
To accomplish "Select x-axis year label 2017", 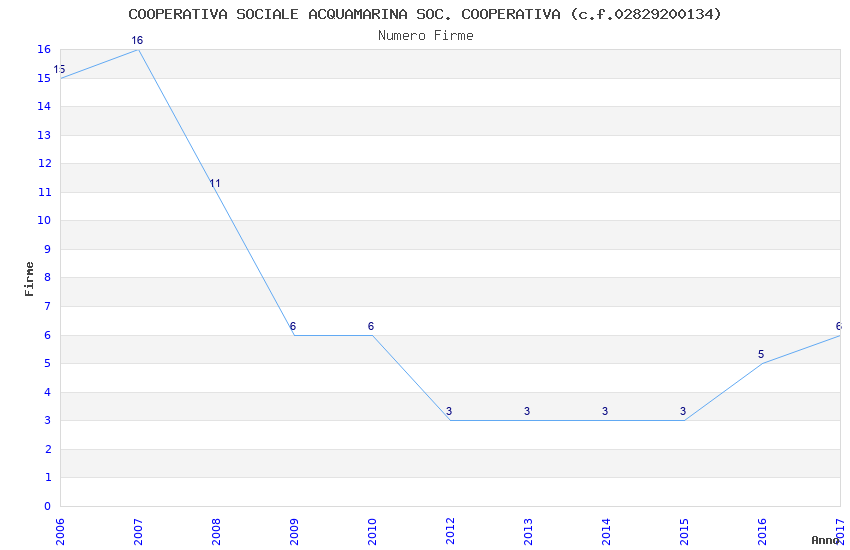I will tap(840, 532).
